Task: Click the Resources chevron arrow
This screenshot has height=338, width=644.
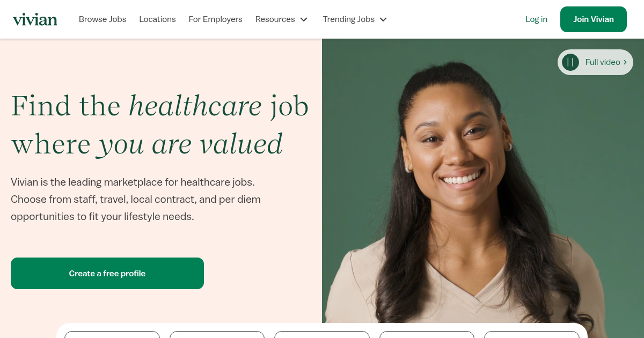Action: 304,19
